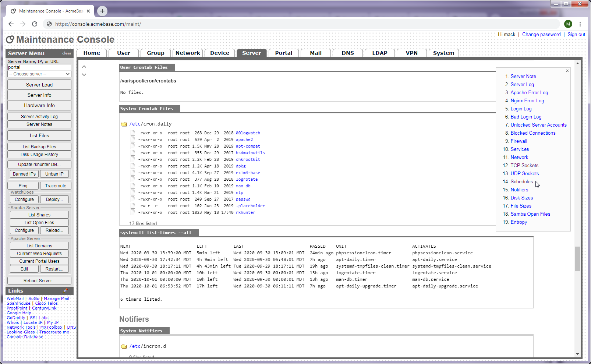Screen dimensions: 591x364
Task: Select the Device tab
Action: coord(220,53)
